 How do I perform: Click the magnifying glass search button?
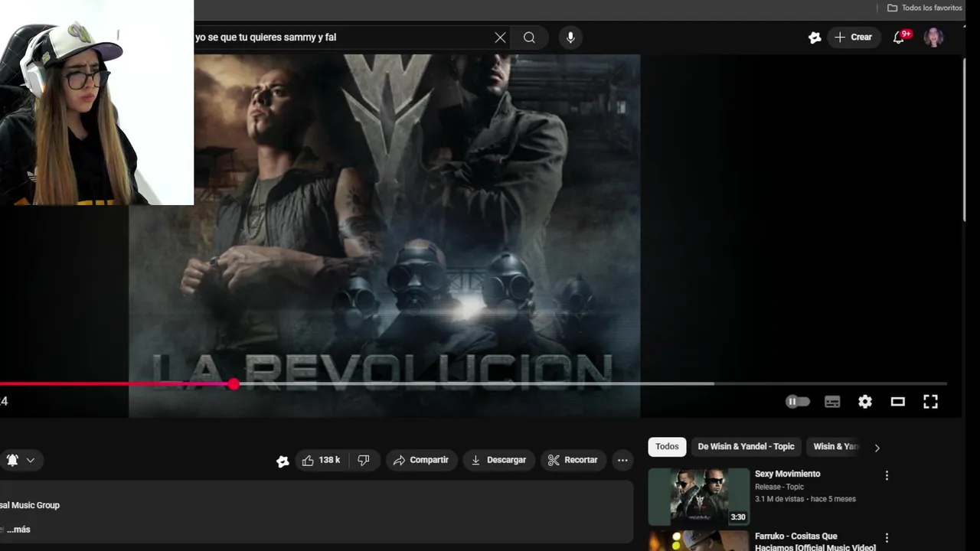529,37
